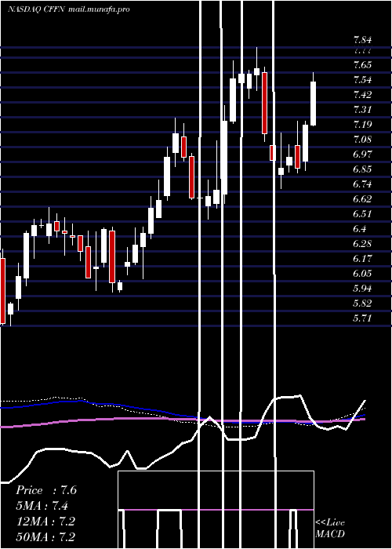Click the '12MA : 7.2' readout

[x=45, y=522]
